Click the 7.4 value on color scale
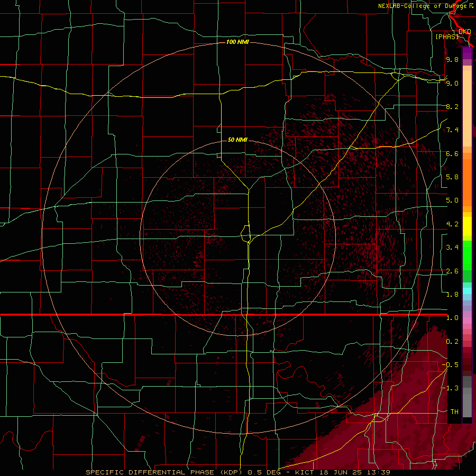Screen dimensions: 476x476 coord(452,130)
